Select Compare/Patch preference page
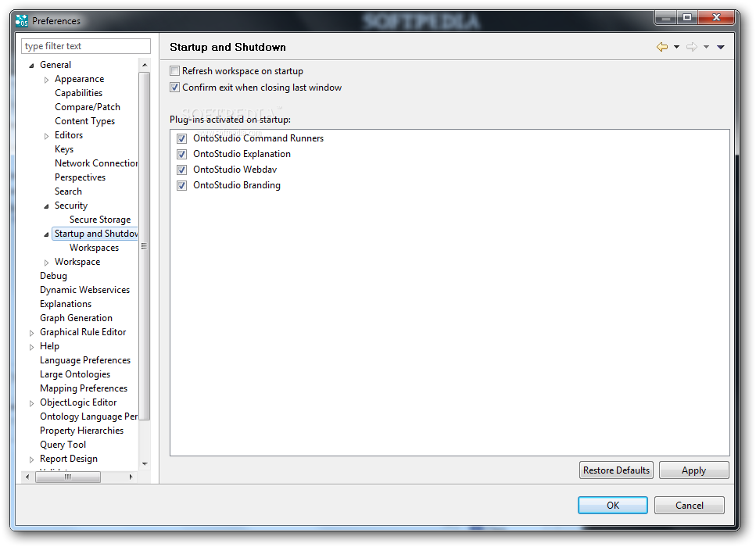756x547 pixels. tap(88, 107)
